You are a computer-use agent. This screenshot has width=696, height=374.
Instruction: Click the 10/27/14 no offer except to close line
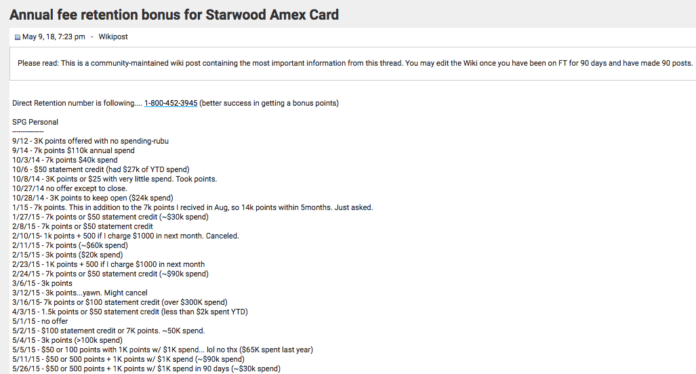(70, 188)
